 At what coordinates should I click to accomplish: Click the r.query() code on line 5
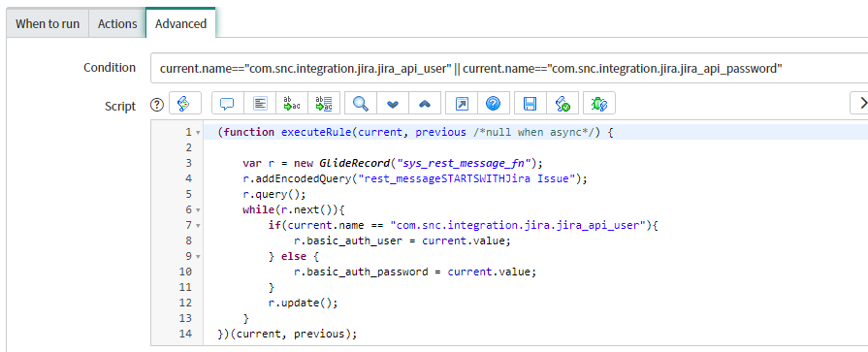(274, 194)
